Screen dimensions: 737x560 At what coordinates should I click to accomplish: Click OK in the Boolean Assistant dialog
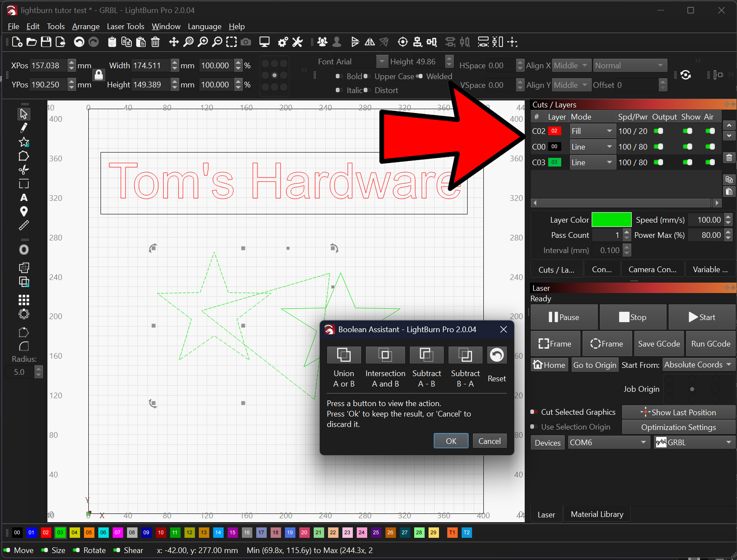[x=451, y=440]
